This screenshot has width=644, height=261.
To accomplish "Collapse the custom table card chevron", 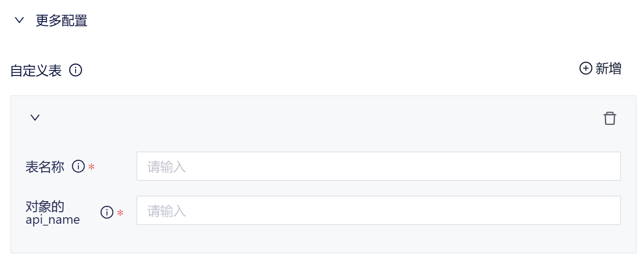I will click(35, 118).
